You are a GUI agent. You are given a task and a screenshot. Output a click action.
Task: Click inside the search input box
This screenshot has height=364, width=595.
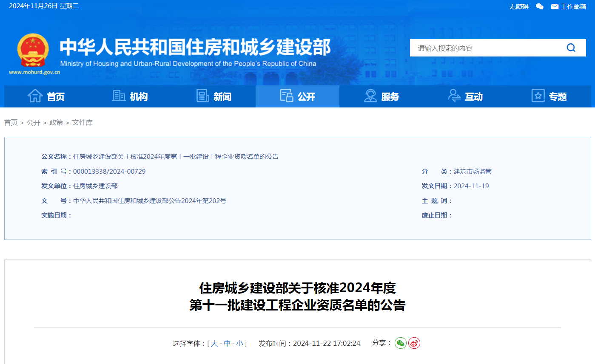[x=476, y=48]
